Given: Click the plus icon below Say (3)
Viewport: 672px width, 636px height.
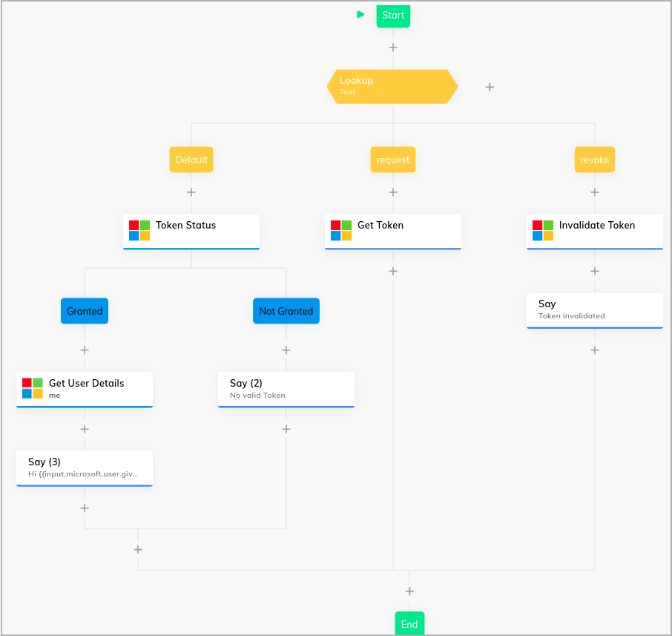Looking at the screenshot, I should 85,508.
